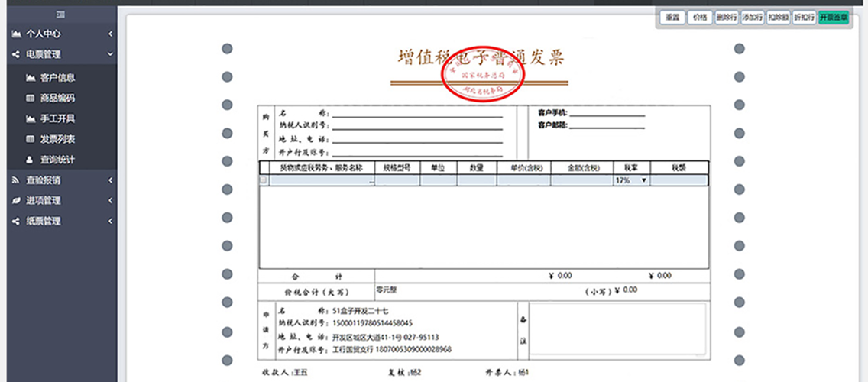Click the bank account text 工行国贸支行
The height and width of the screenshot is (382, 868).
click(352, 350)
